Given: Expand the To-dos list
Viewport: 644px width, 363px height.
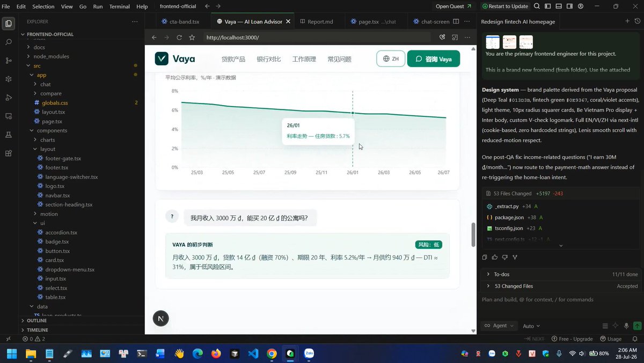Looking at the screenshot, I should point(560,274).
